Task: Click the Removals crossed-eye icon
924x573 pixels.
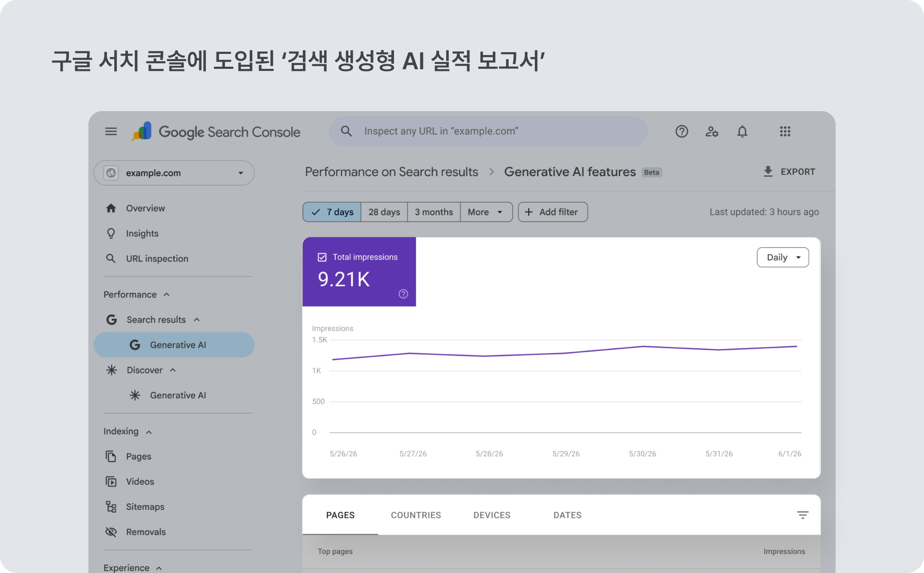Action: [111, 532]
